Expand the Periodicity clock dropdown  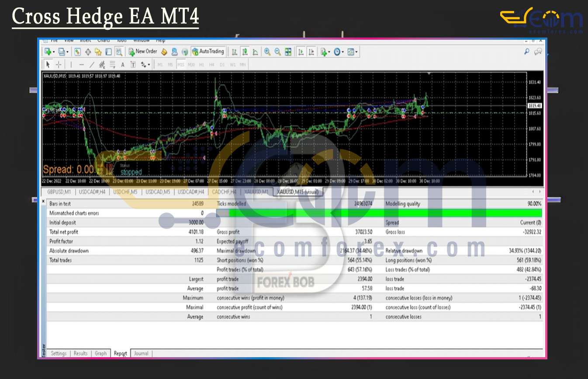343,52
